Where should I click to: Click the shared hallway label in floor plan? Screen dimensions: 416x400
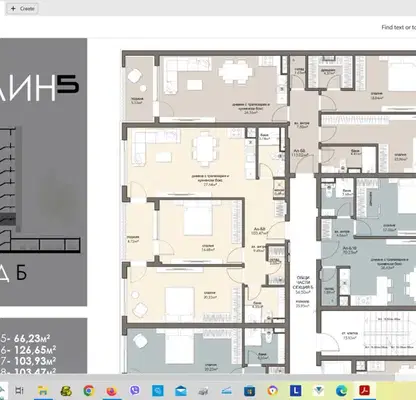(303, 285)
